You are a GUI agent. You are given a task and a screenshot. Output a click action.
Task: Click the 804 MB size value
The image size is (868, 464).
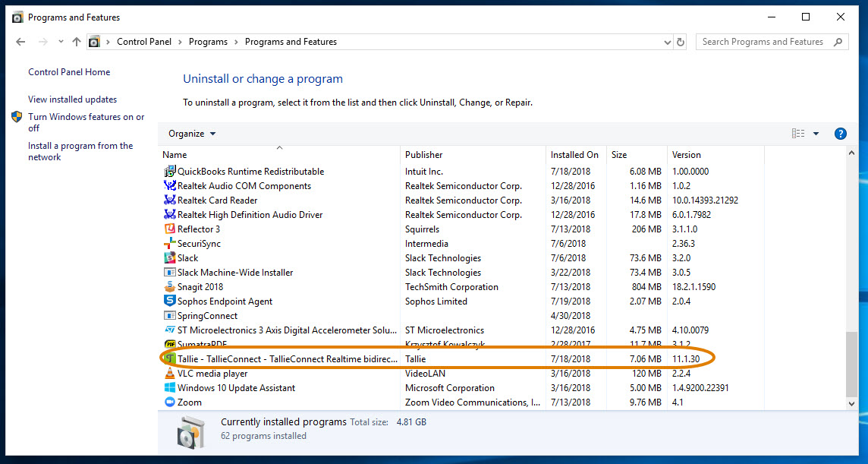click(646, 286)
